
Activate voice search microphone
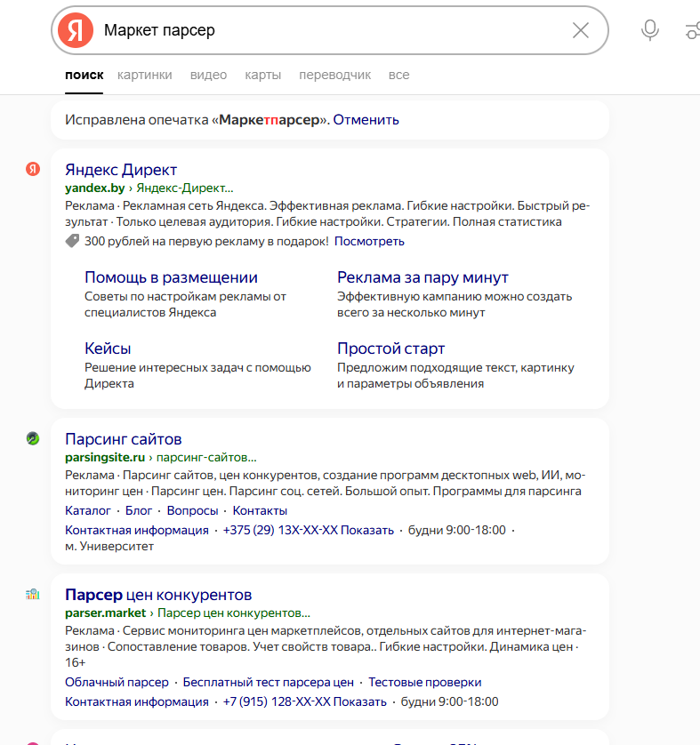(649, 30)
